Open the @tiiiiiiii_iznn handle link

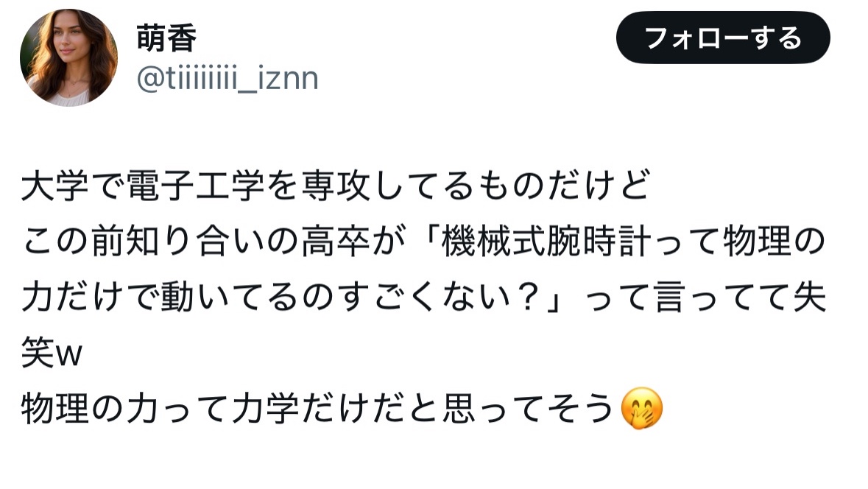227,79
